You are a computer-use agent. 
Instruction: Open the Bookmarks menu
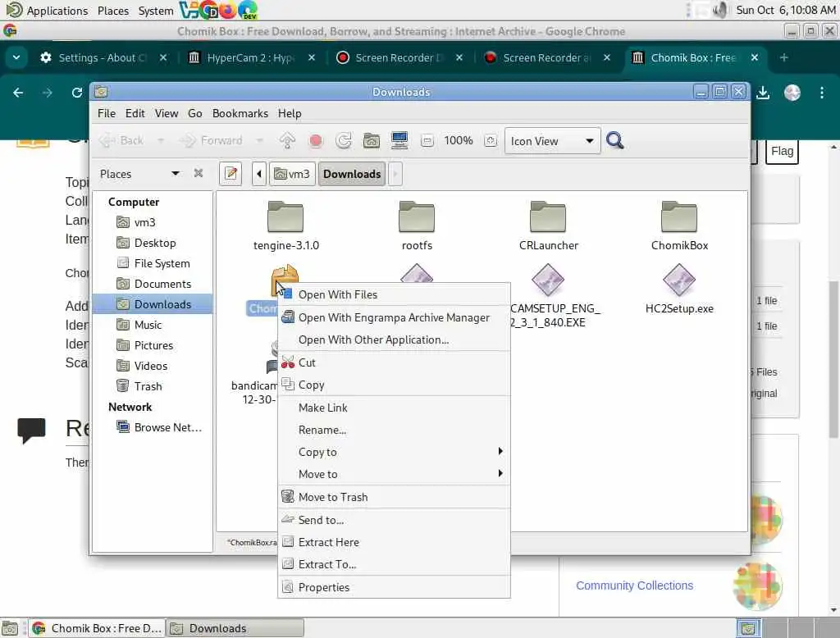[240, 113]
